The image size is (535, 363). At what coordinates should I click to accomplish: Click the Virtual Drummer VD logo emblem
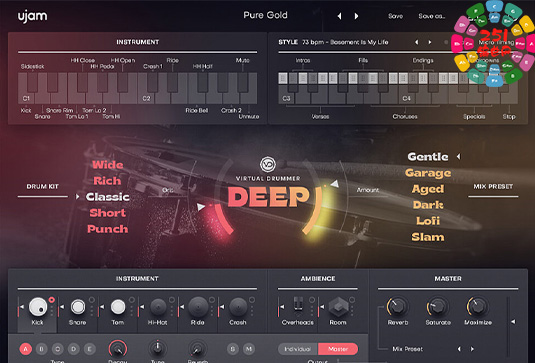[x=268, y=164]
